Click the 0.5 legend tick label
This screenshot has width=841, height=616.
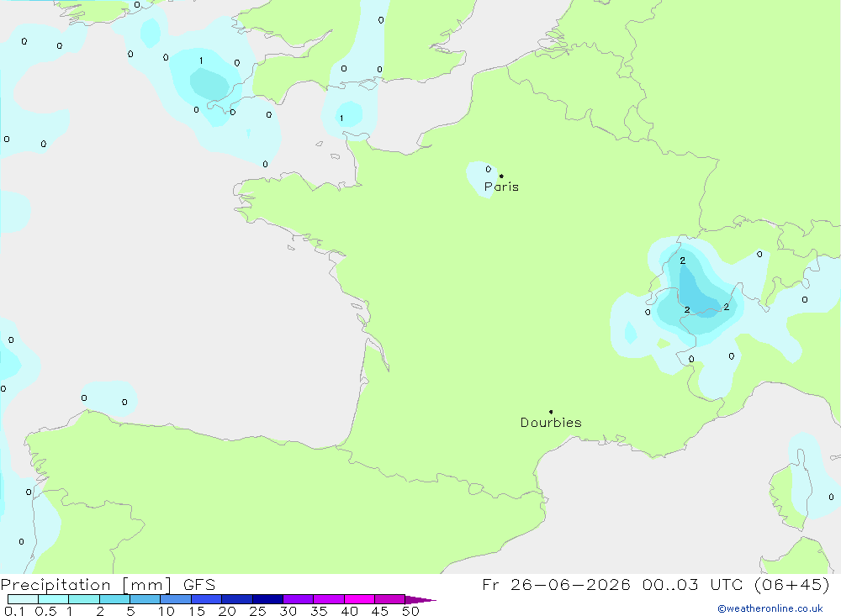coord(45,611)
